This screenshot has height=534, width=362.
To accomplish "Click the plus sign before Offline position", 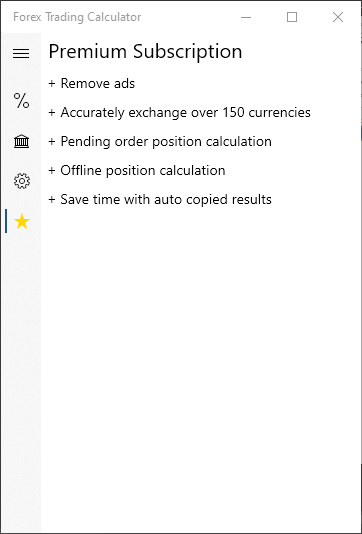I will (52, 171).
